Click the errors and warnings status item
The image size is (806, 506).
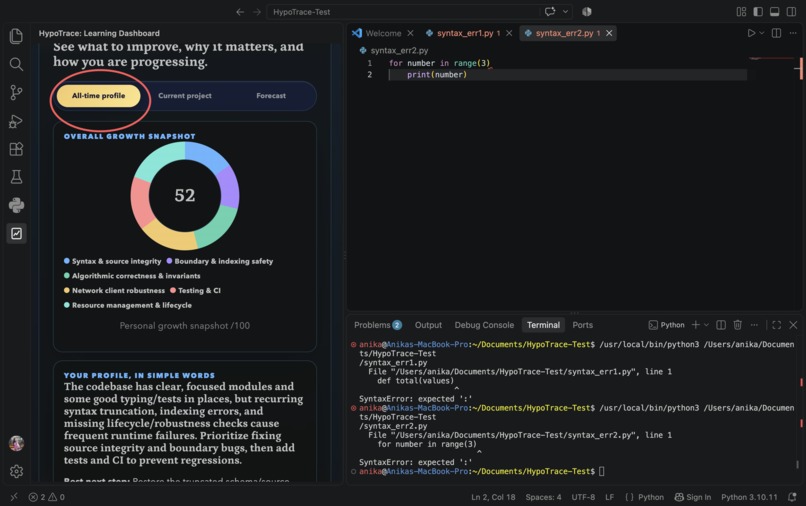tap(46, 497)
